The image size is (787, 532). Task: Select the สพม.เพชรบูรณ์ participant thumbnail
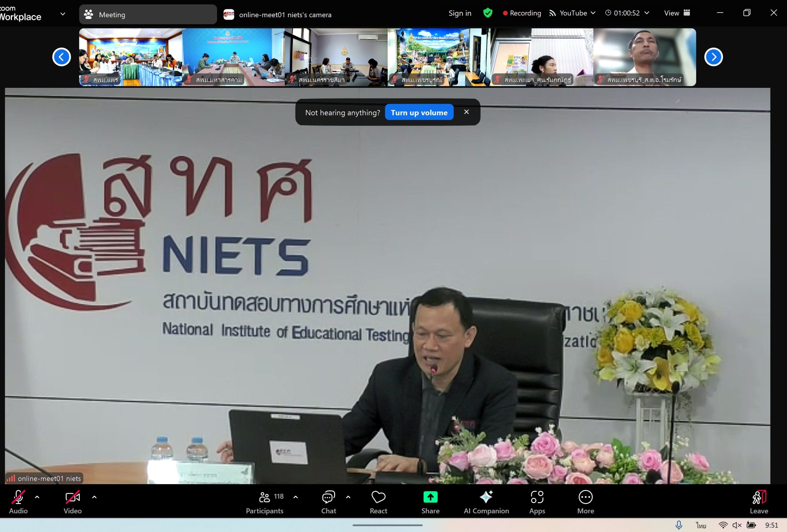pyautogui.click(x=439, y=57)
